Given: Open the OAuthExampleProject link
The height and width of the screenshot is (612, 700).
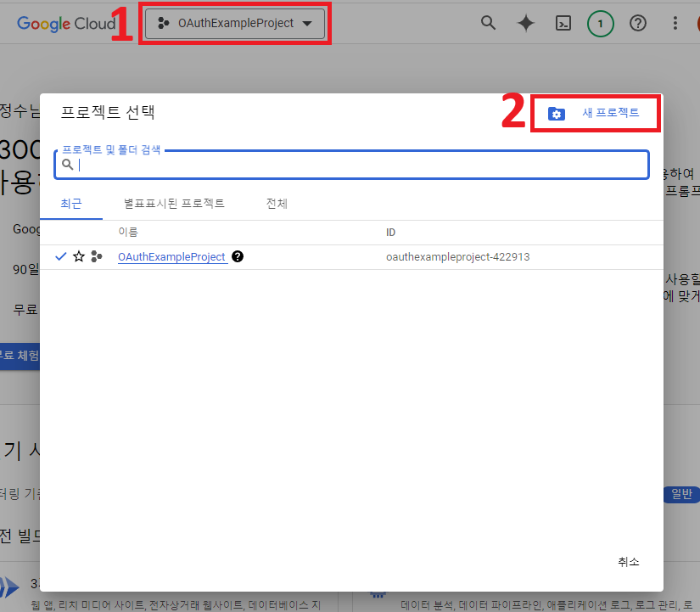Looking at the screenshot, I should click(171, 257).
